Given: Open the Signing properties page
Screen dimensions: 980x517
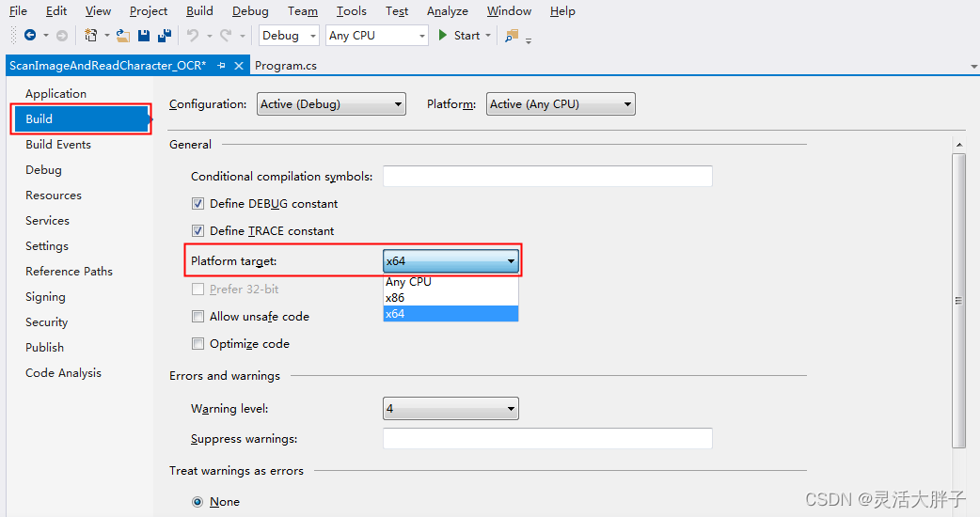Looking at the screenshot, I should tap(45, 297).
